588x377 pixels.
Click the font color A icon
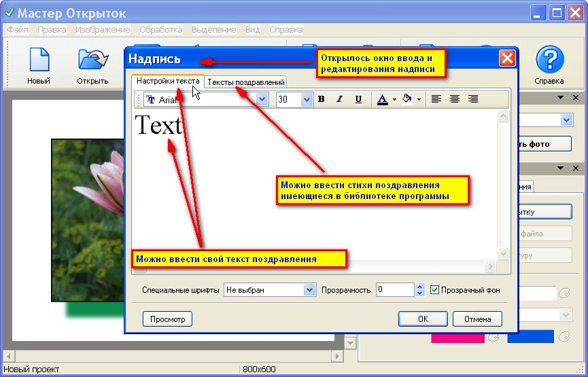[382, 99]
